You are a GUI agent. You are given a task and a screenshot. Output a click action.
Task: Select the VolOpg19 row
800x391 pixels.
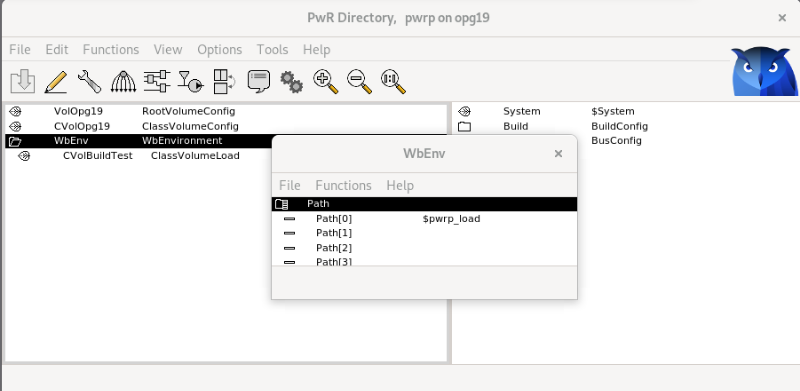point(226,111)
